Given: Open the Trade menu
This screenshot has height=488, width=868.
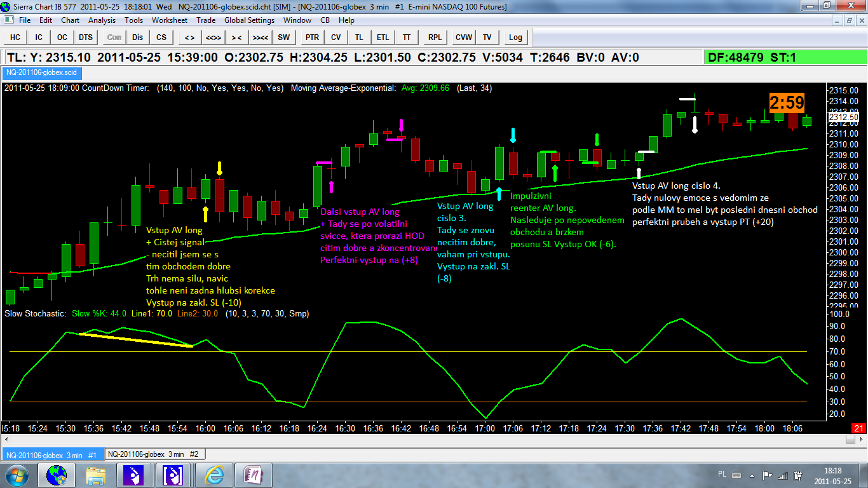Looking at the screenshot, I should point(206,20).
